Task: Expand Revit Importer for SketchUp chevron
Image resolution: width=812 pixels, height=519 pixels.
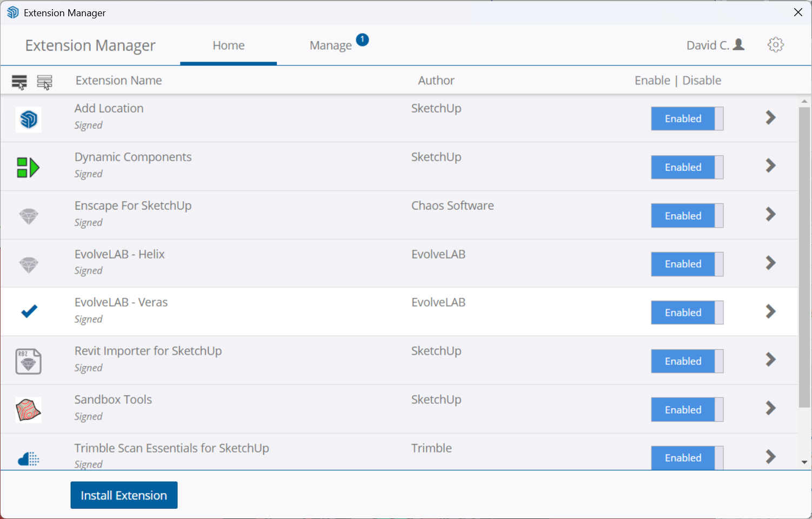Action: coord(771,360)
